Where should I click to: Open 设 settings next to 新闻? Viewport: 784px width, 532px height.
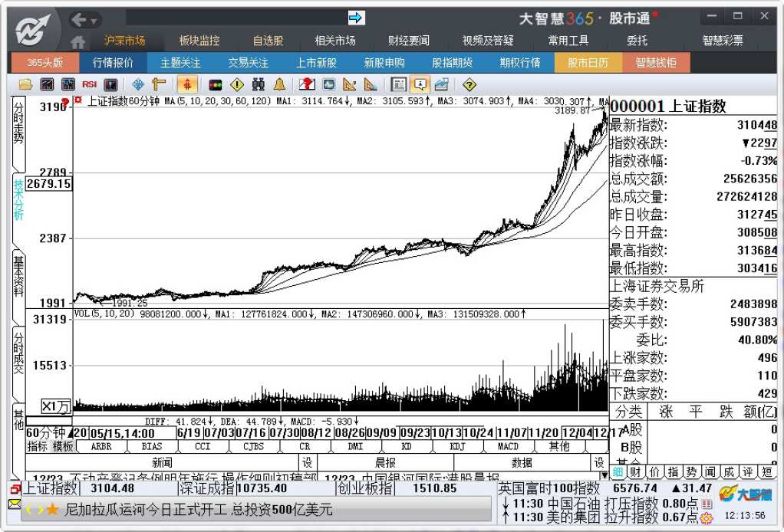(x=307, y=462)
